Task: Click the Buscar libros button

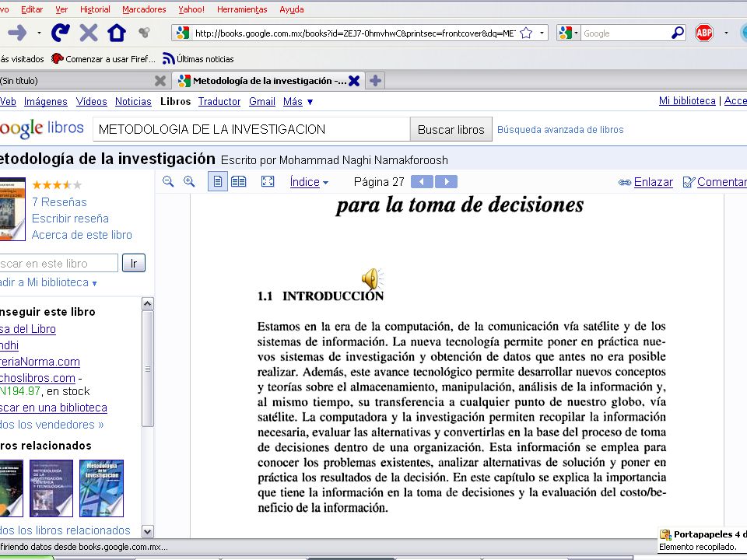Action: (451, 130)
